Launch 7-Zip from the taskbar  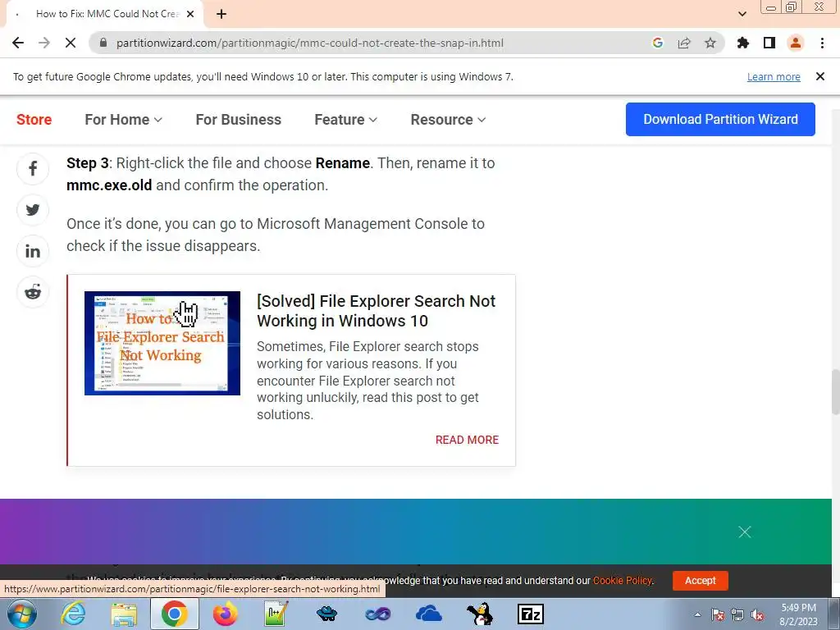click(531, 614)
